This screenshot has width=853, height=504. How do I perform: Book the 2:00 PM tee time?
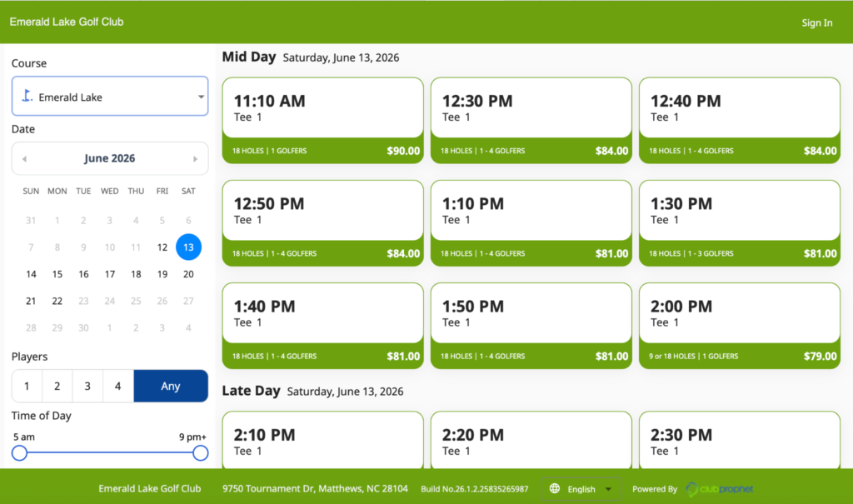[x=740, y=326]
